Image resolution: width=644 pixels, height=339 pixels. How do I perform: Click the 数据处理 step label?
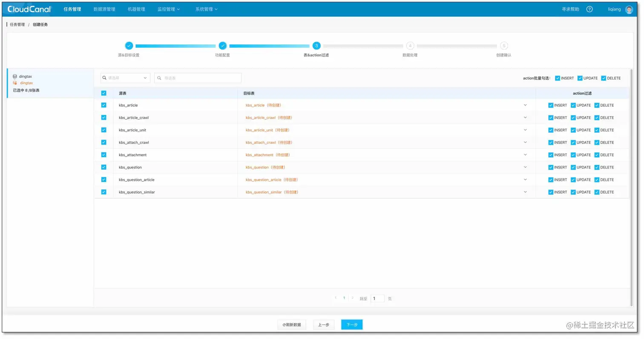410,55
